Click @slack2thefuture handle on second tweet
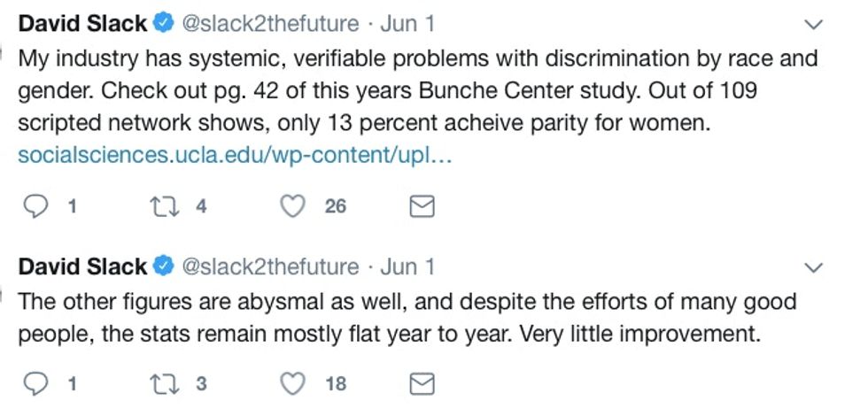The width and height of the screenshot is (868, 416). coord(270,266)
